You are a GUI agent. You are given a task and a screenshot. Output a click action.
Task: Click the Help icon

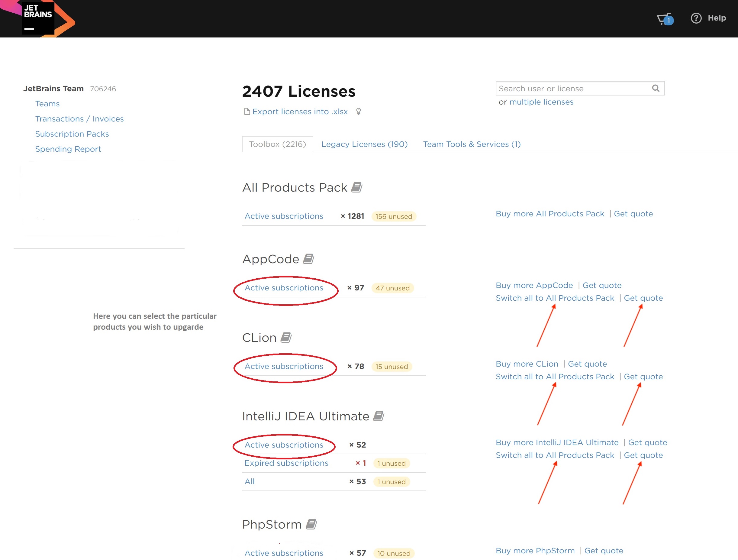coord(696,18)
